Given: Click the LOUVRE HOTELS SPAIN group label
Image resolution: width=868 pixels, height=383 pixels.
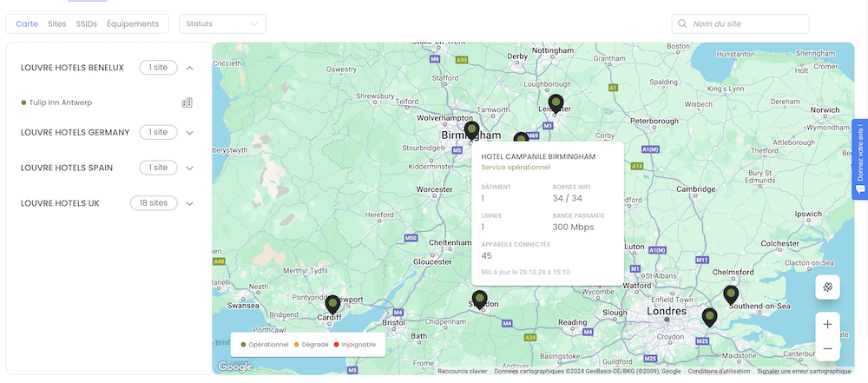Looking at the screenshot, I should (67, 168).
